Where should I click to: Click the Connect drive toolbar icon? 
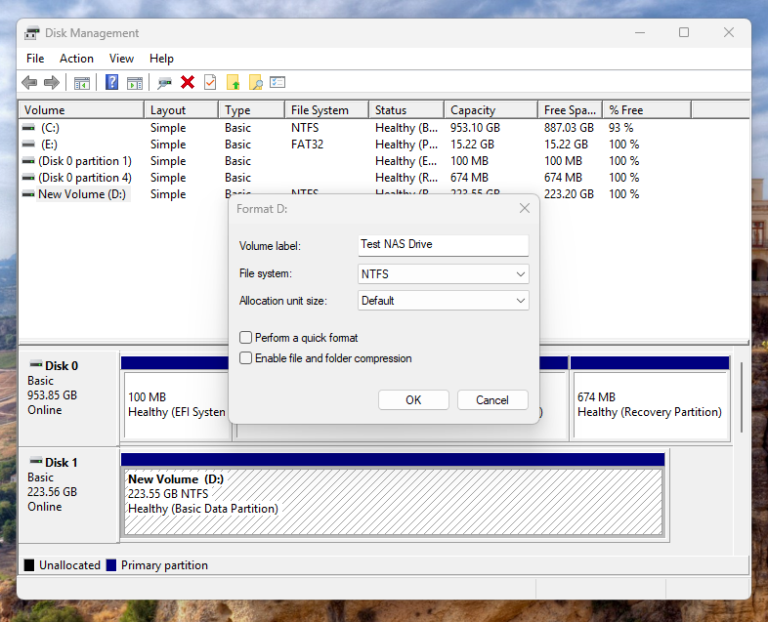tap(164, 82)
